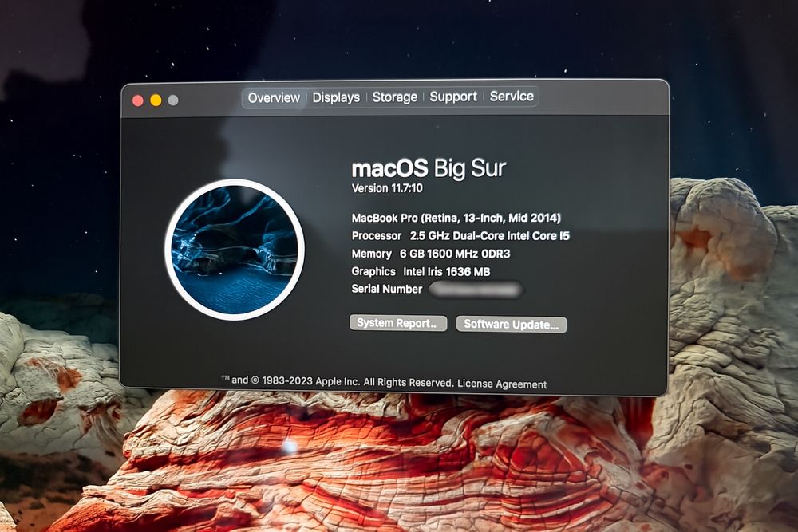The height and width of the screenshot is (532, 798).
Task: Click the macOS Big Sur heading
Action: click(x=429, y=168)
